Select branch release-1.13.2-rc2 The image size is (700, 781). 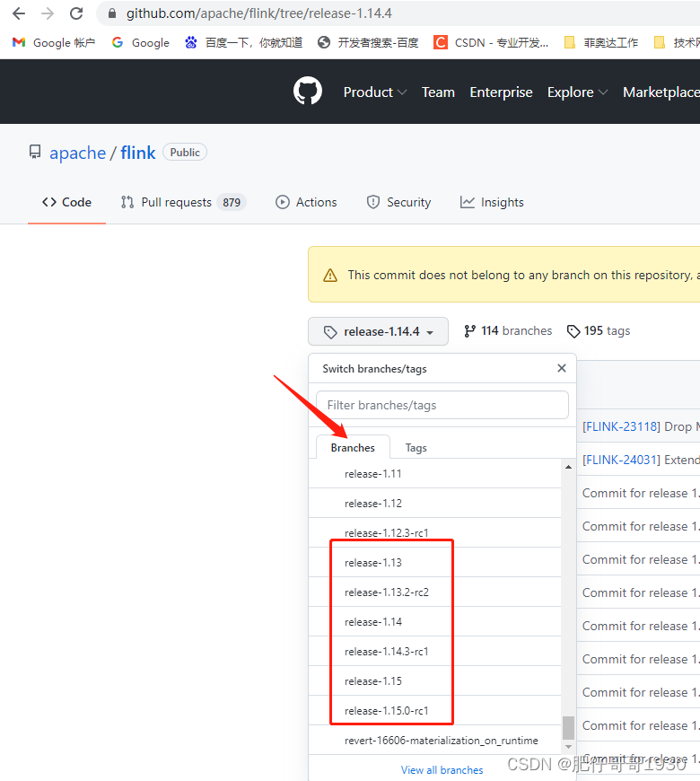pyautogui.click(x=434, y=592)
